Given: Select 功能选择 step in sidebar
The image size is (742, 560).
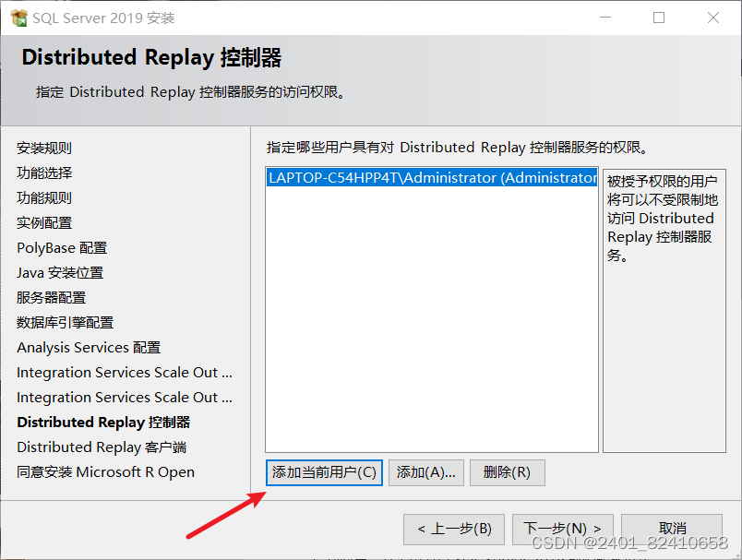Looking at the screenshot, I should 44,173.
